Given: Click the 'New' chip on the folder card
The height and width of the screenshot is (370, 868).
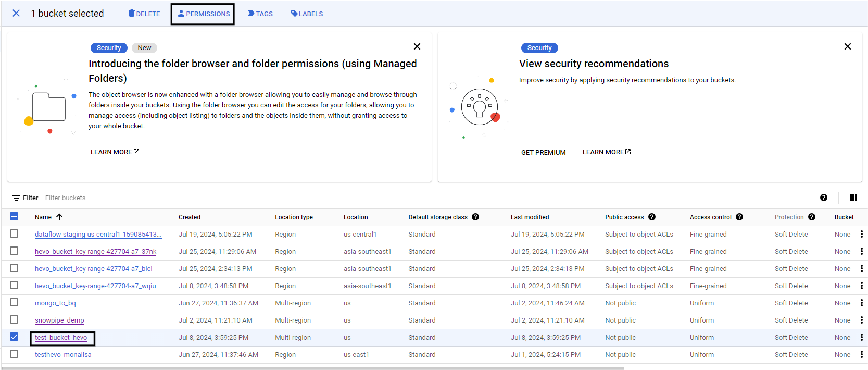Looking at the screenshot, I should click(144, 48).
